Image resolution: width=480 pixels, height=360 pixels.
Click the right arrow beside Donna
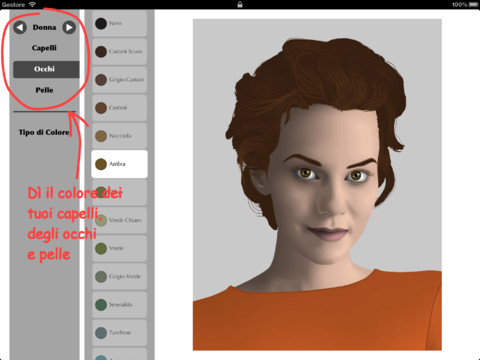(69, 27)
